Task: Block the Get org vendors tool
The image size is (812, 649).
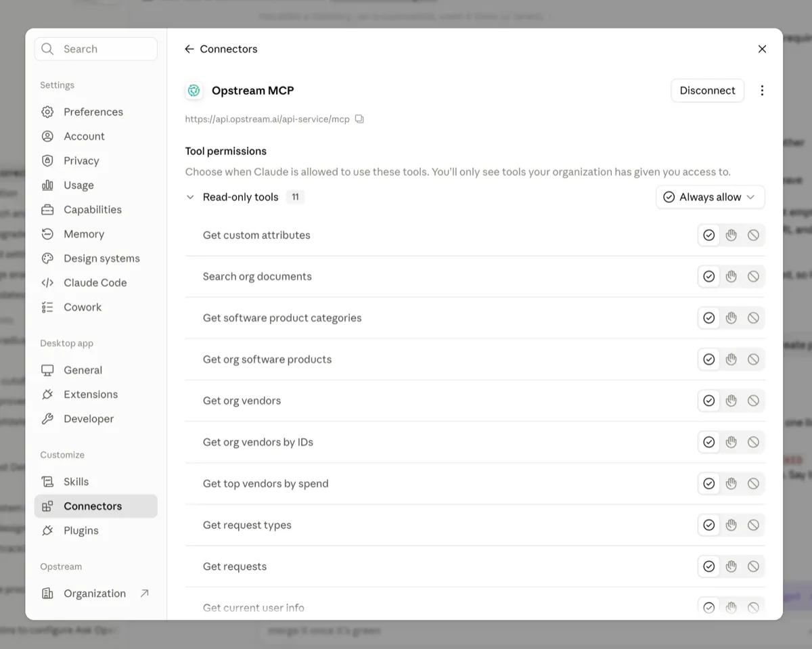Action: point(753,400)
